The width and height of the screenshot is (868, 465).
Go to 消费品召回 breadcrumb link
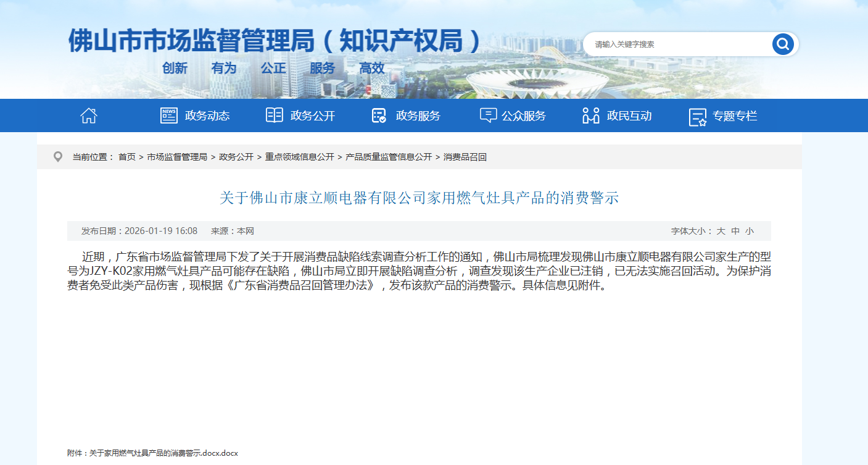(x=465, y=157)
